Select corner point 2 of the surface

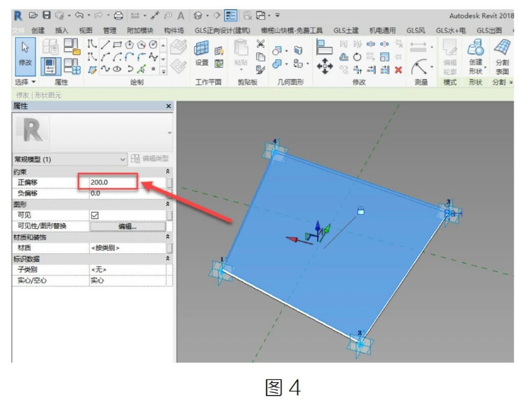tap(359, 344)
